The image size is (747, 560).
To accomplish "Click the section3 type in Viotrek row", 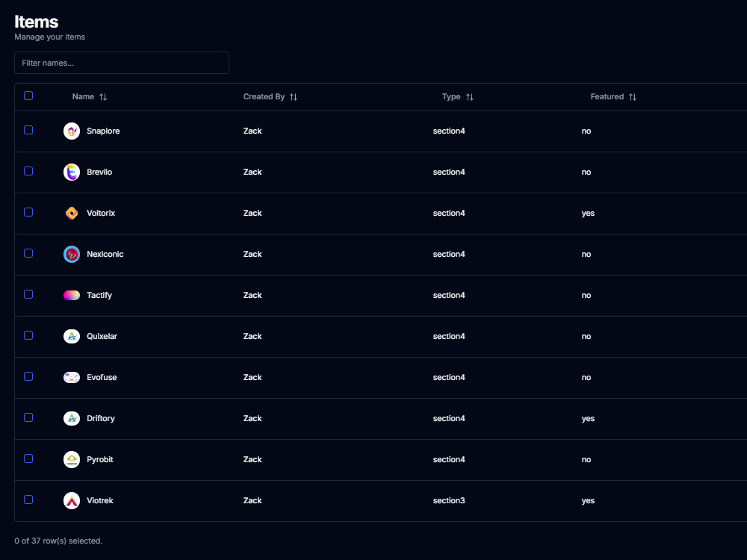I will (x=449, y=500).
